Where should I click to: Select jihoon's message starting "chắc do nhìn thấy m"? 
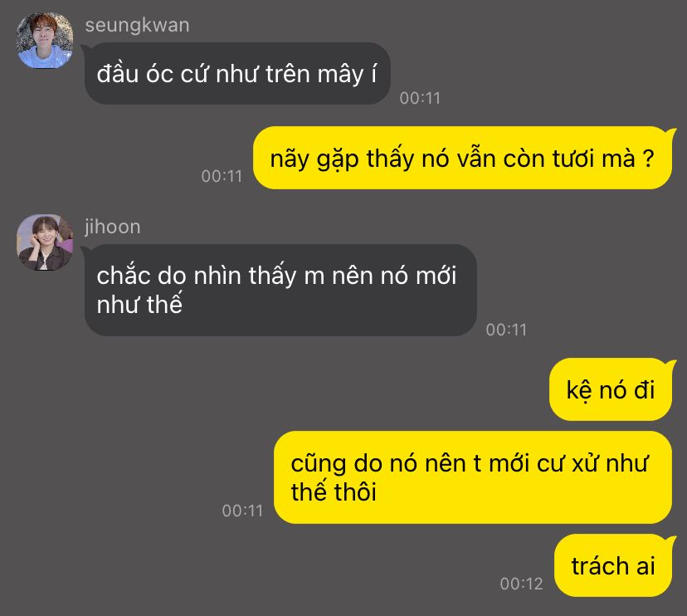coord(280,290)
